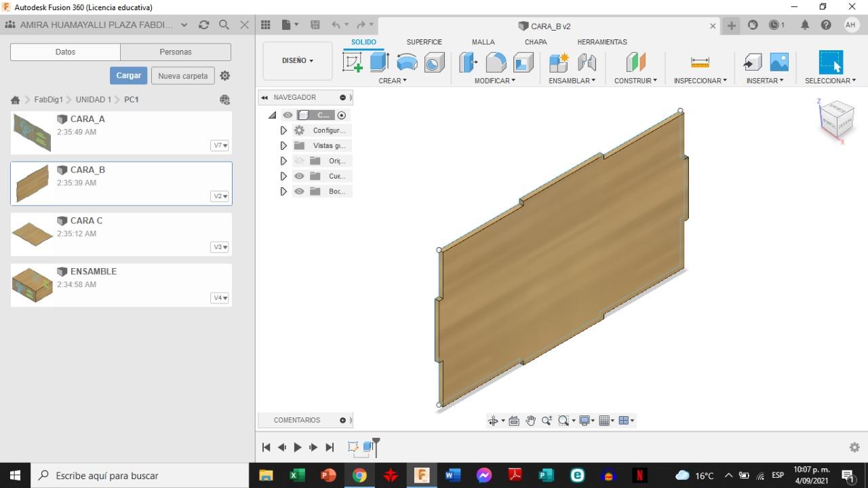Select the Press Pull tool
868x488 pixels.
pyautogui.click(x=468, y=62)
